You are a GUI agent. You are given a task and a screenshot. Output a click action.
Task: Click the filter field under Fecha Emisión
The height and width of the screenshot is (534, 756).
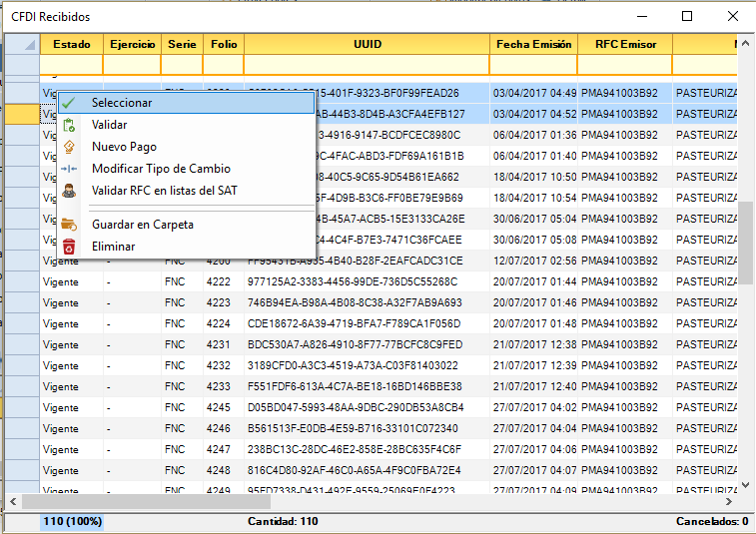pos(533,65)
